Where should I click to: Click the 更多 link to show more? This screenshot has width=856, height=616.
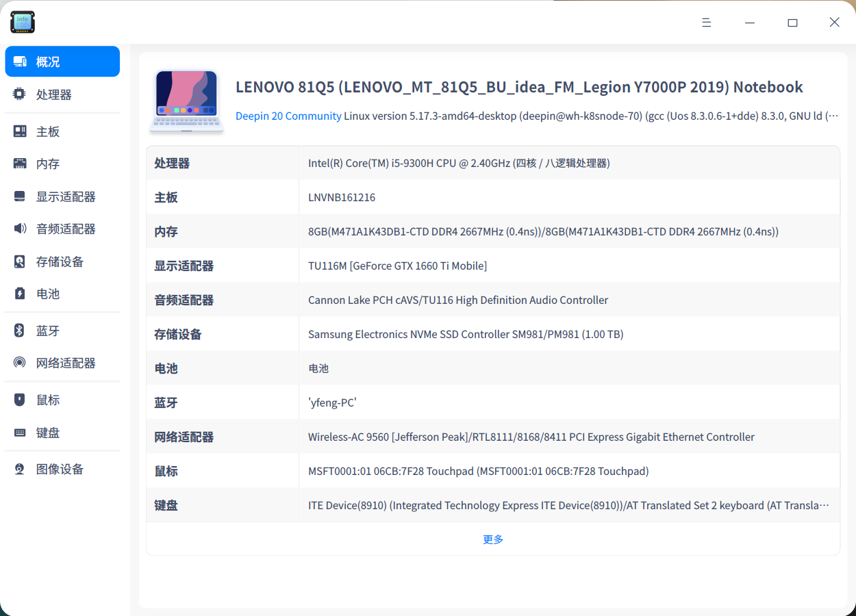[x=493, y=539]
